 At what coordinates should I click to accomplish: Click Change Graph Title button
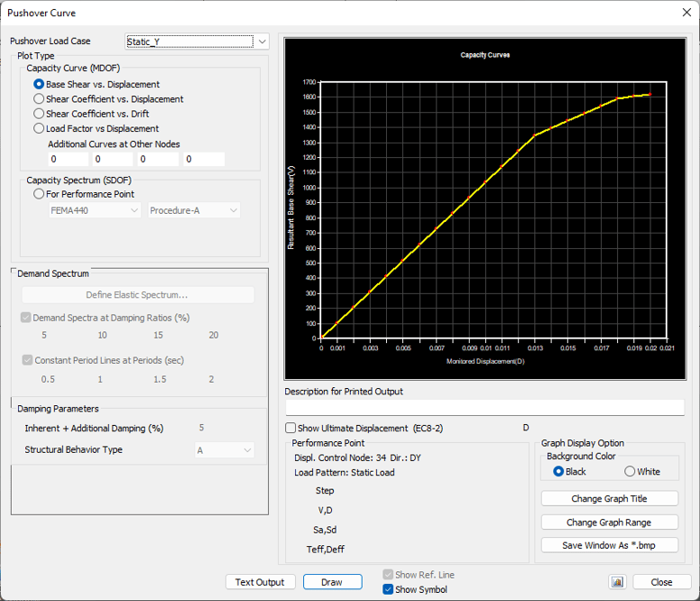pyautogui.click(x=609, y=499)
